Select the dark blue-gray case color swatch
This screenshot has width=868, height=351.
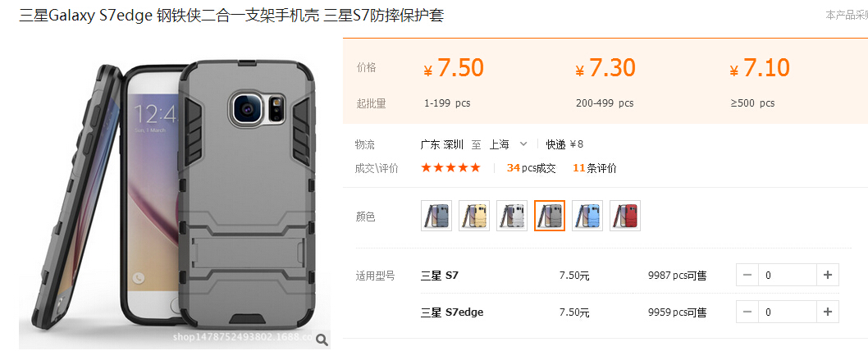click(x=436, y=216)
